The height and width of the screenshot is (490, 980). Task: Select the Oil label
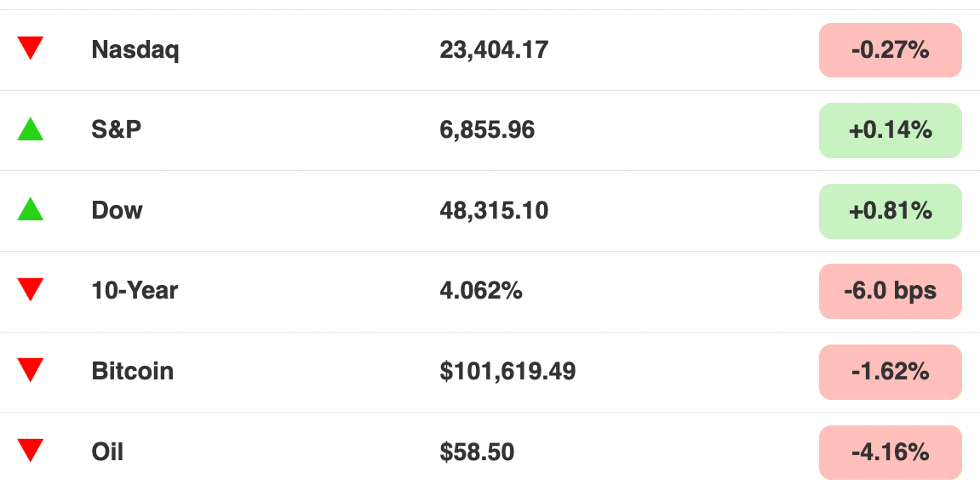(107, 452)
